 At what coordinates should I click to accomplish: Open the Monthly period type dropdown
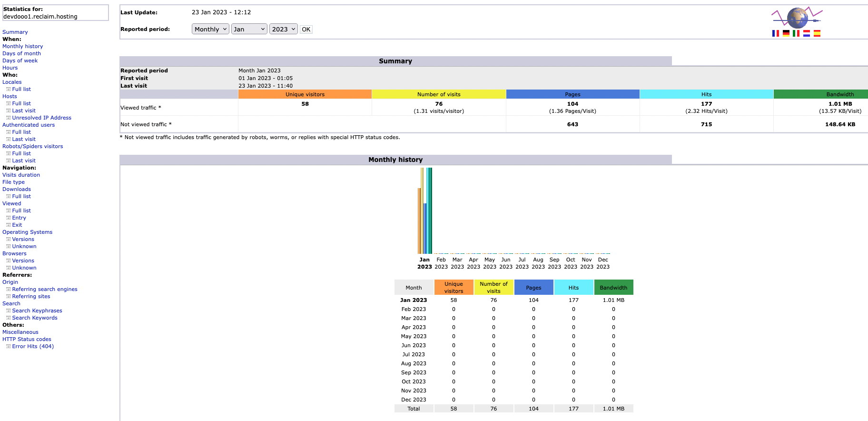coord(210,29)
